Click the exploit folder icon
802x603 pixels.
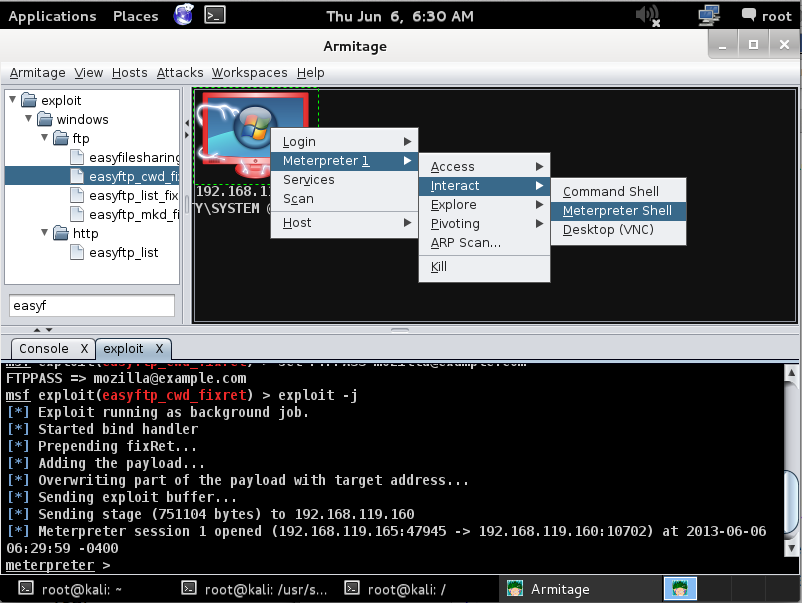[29, 100]
